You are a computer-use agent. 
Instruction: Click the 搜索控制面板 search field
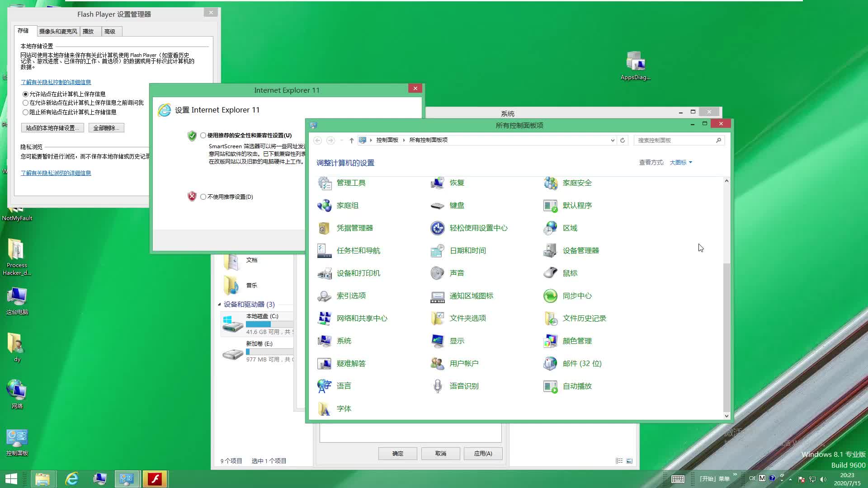pos(679,141)
